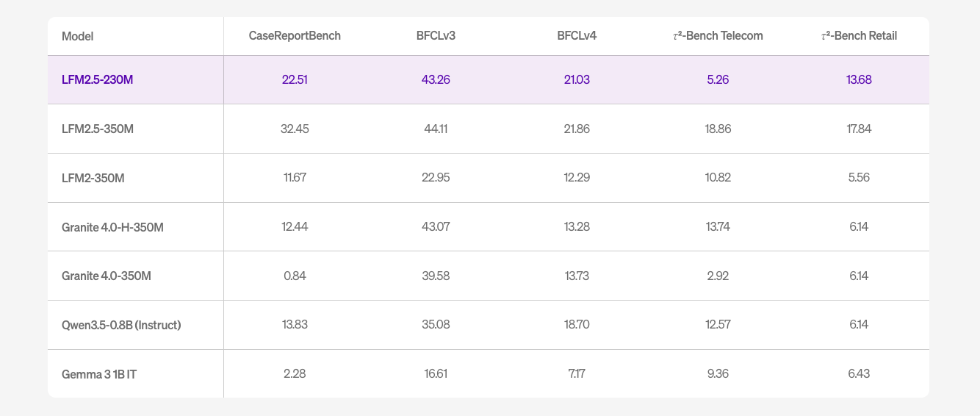Click LFM2.5-230M Telecom value 5.26
The height and width of the screenshot is (416, 980).
coord(718,79)
